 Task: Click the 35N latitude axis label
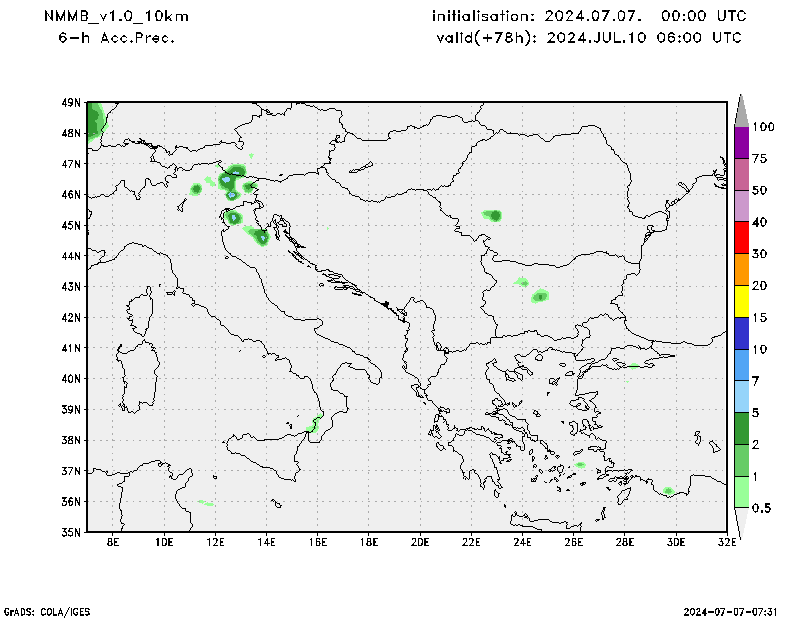click(x=70, y=532)
